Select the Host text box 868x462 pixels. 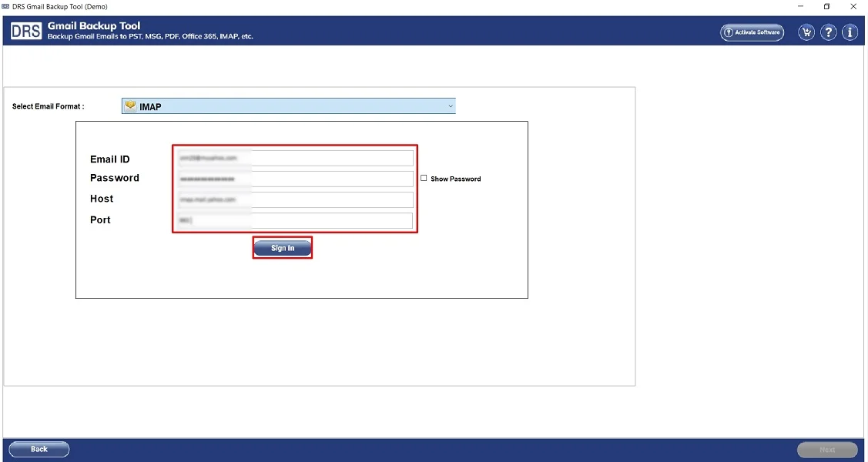tap(294, 199)
